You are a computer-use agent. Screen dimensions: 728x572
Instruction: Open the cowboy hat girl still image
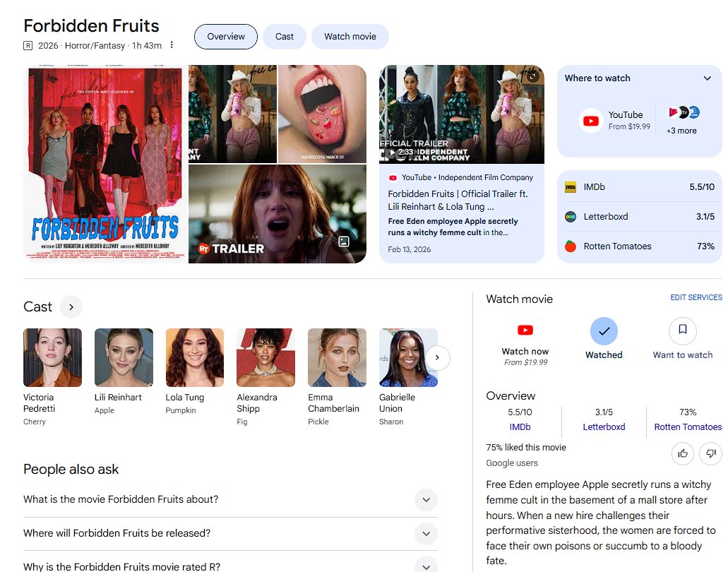pyautogui.click(x=232, y=114)
